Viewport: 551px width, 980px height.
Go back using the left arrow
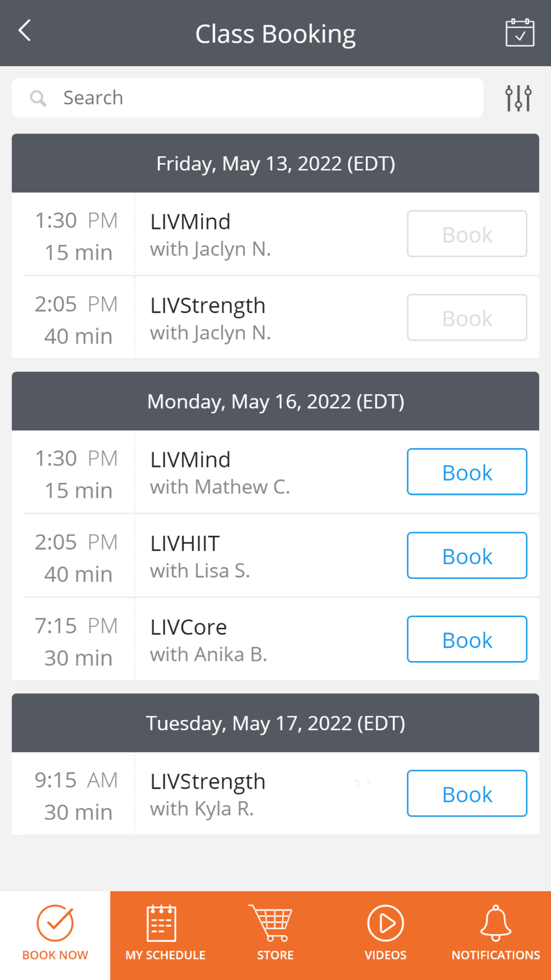click(x=25, y=31)
